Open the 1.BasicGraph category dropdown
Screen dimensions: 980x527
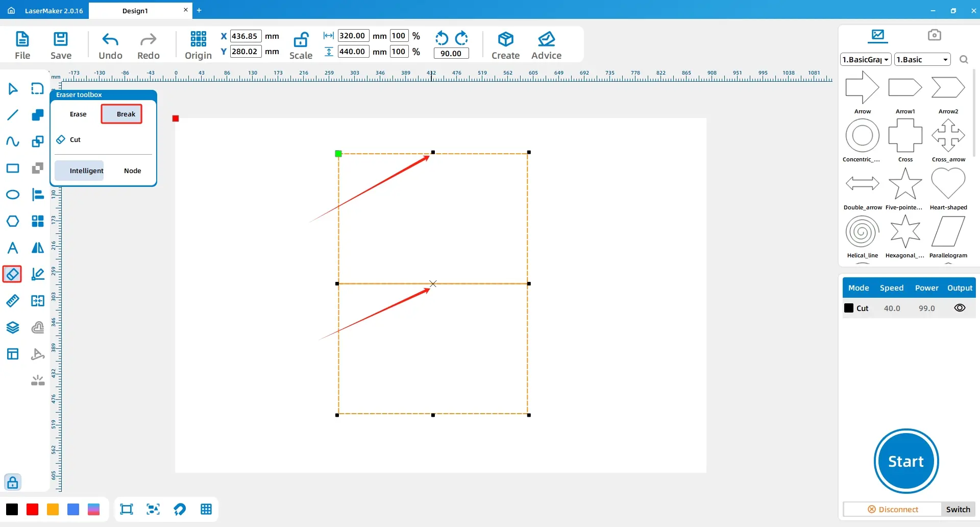(x=866, y=59)
